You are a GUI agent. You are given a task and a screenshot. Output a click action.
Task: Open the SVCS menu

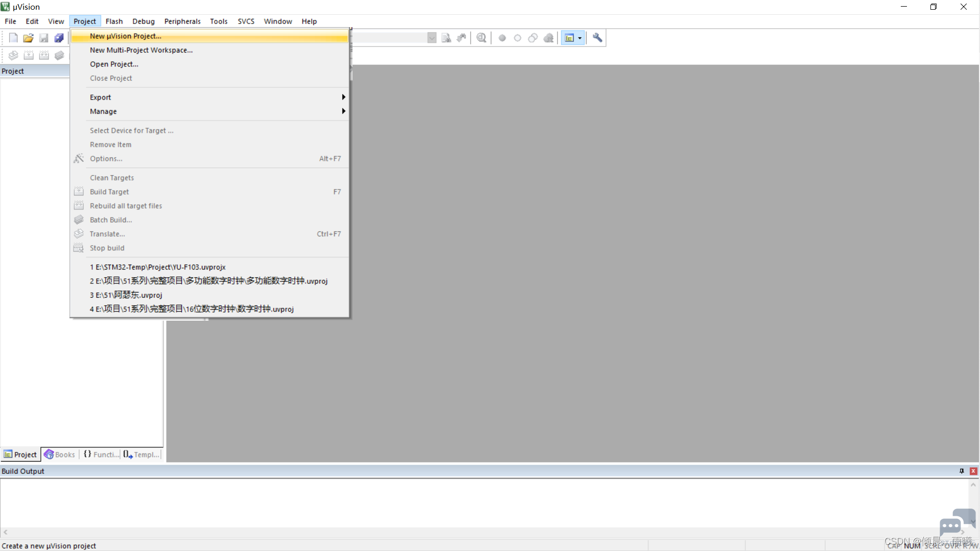(x=246, y=21)
